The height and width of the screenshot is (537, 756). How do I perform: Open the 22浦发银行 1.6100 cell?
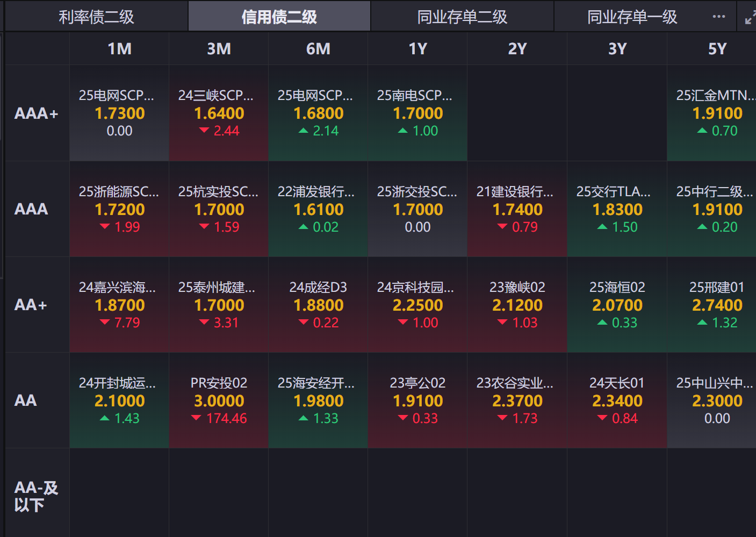[x=318, y=209]
